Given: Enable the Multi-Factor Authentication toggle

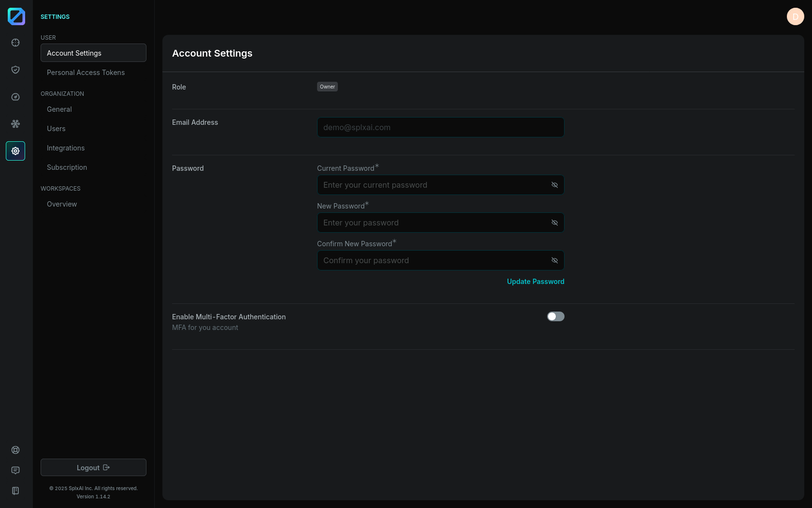Looking at the screenshot, I should pos(555,316).
